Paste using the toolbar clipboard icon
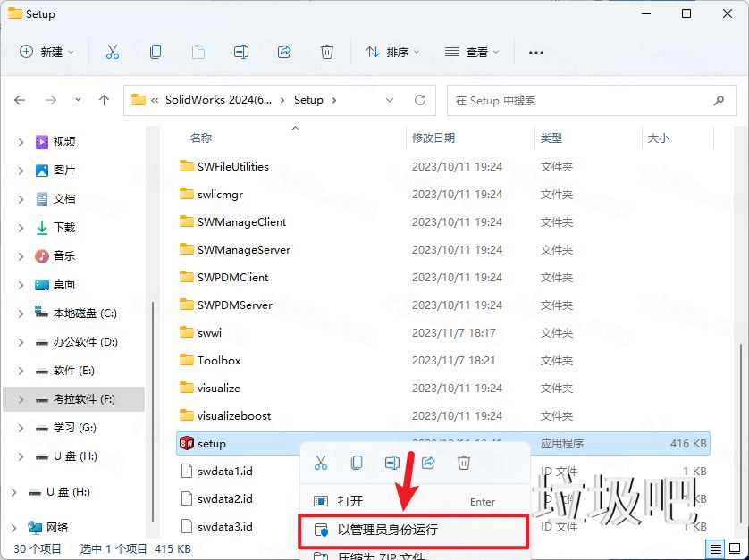 [198, 53]
